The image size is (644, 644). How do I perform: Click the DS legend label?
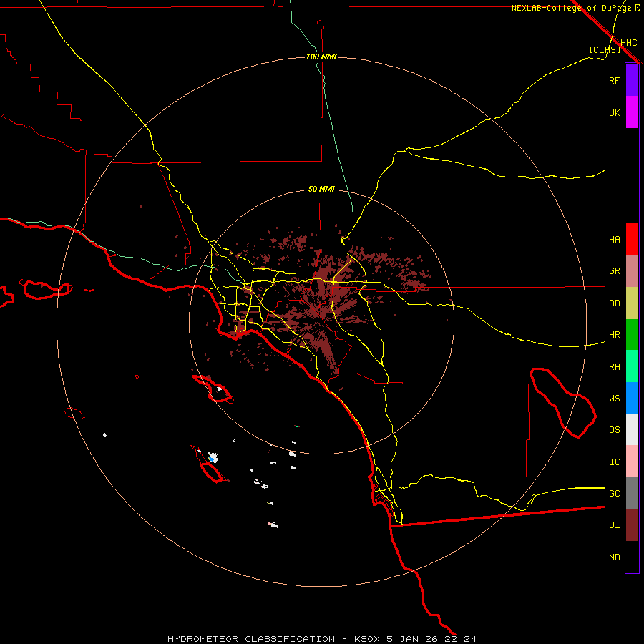click(614, 430)
